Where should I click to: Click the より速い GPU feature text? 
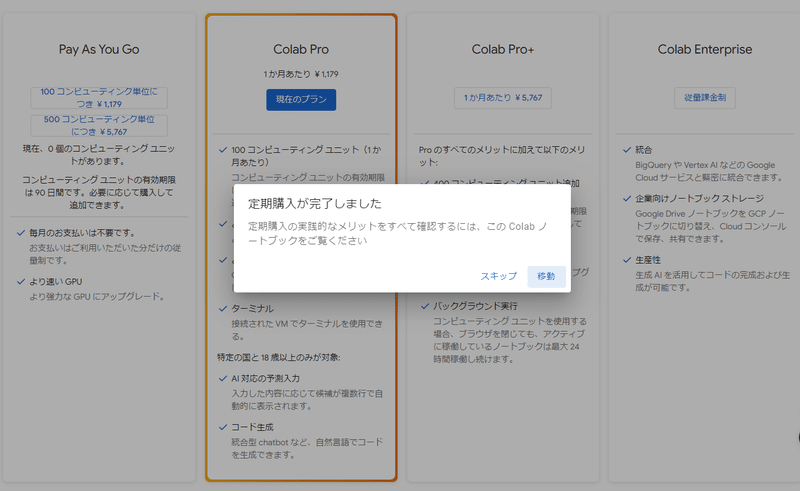pyautogui.click(x=56, y=282)
